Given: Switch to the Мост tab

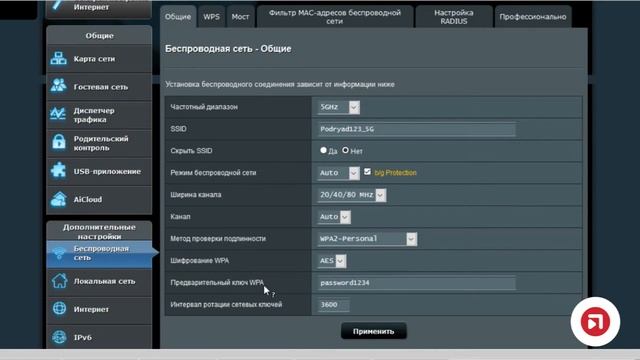Looking at the screenshot, I should [x=240, y=17].
